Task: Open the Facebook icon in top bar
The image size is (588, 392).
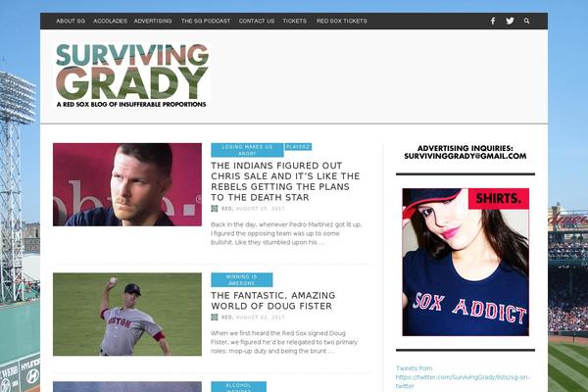Action: point(493,21)
